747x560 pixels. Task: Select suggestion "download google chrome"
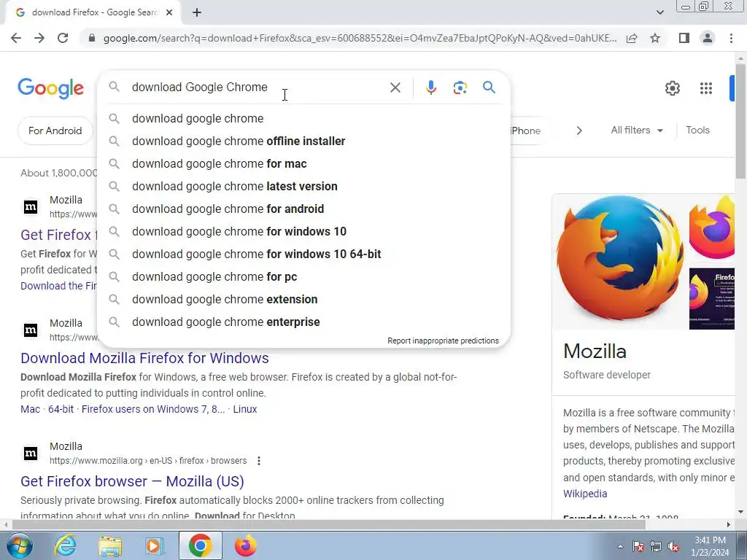[x=303, y=119]
